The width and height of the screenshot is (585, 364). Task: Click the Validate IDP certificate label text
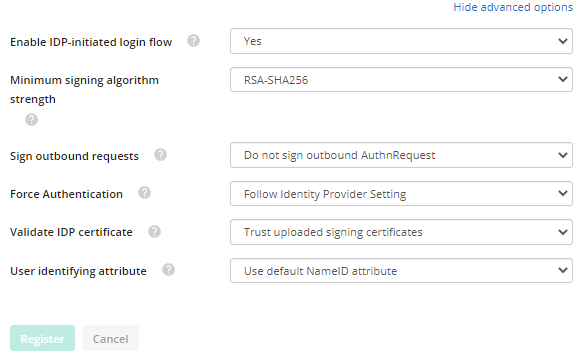pyautogui.click(x=71, y=232)
